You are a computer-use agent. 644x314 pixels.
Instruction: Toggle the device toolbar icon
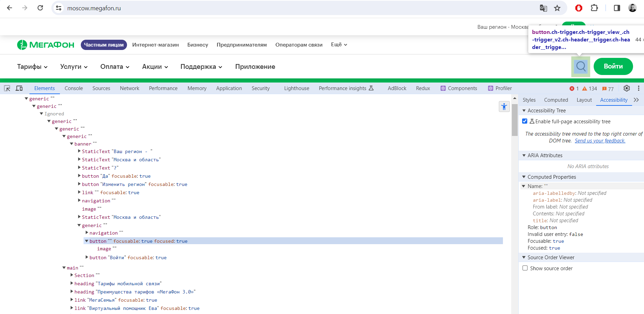pyautogui.click(x=19, y=88)
